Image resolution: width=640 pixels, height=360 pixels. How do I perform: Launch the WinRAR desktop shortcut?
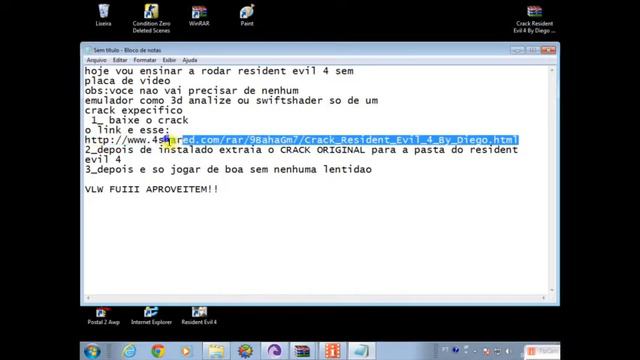199,16
